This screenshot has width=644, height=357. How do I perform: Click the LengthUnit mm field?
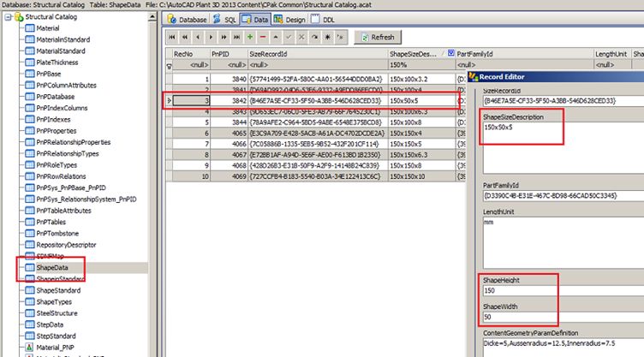click(x=563, y=243)
